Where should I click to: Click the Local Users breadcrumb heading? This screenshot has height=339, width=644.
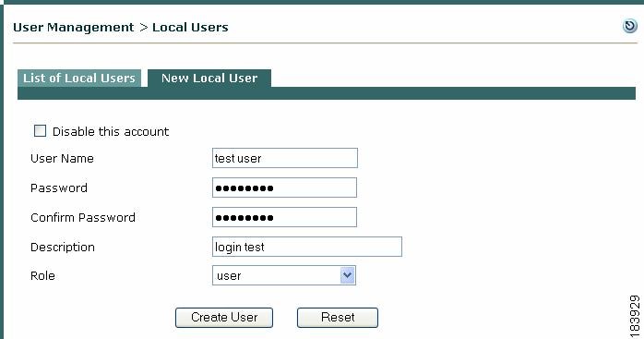[190, 28]
